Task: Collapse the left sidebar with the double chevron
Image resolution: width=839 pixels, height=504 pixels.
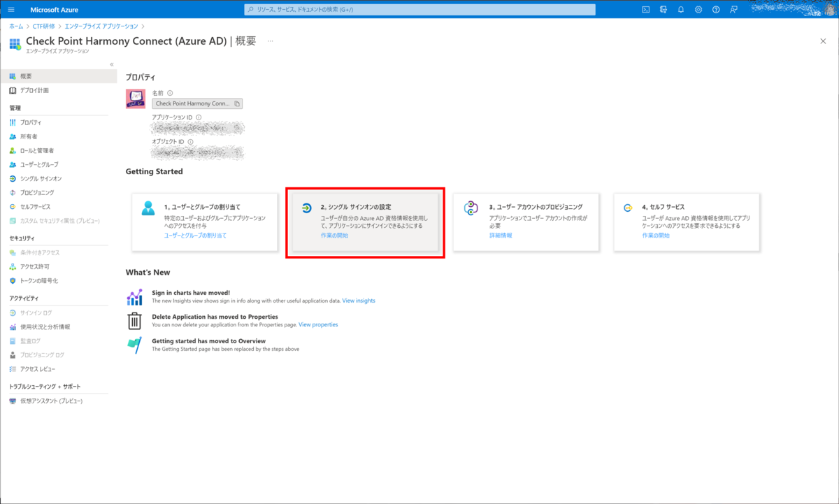Action: point(112,64)
